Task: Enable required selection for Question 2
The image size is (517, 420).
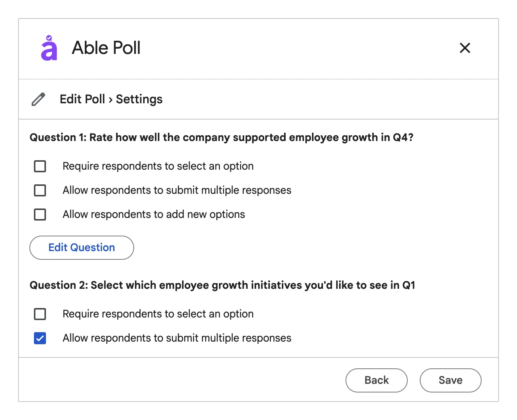Action: pos(40,314)
